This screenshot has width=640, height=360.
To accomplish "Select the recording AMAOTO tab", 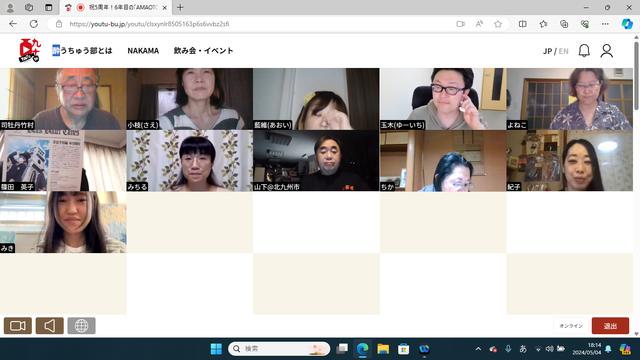I will (x=116, y=7).
